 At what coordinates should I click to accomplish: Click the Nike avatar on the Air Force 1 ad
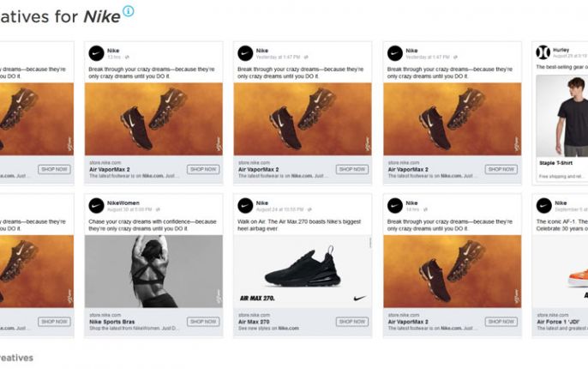coord(543,206)
